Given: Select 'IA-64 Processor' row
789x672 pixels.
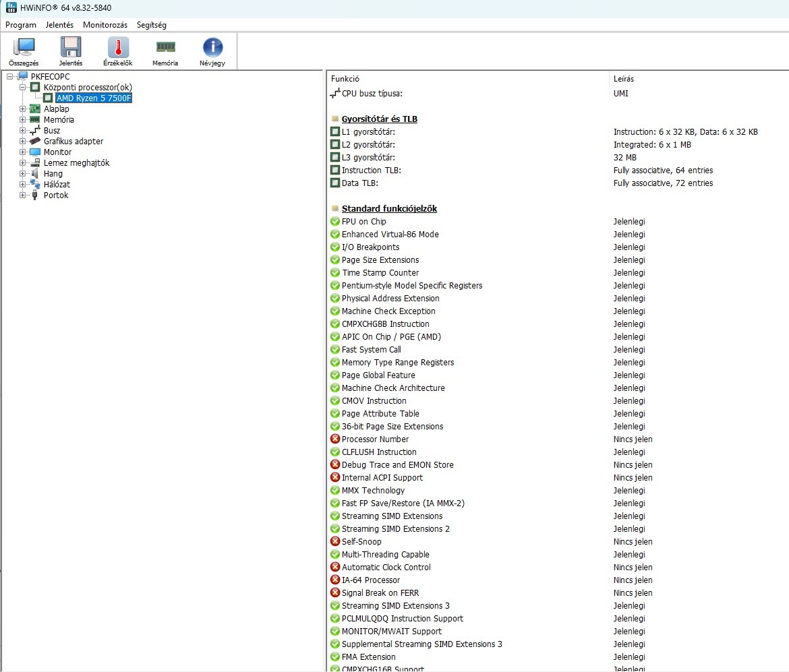Looking at the screenshot, I should point(558,580).
